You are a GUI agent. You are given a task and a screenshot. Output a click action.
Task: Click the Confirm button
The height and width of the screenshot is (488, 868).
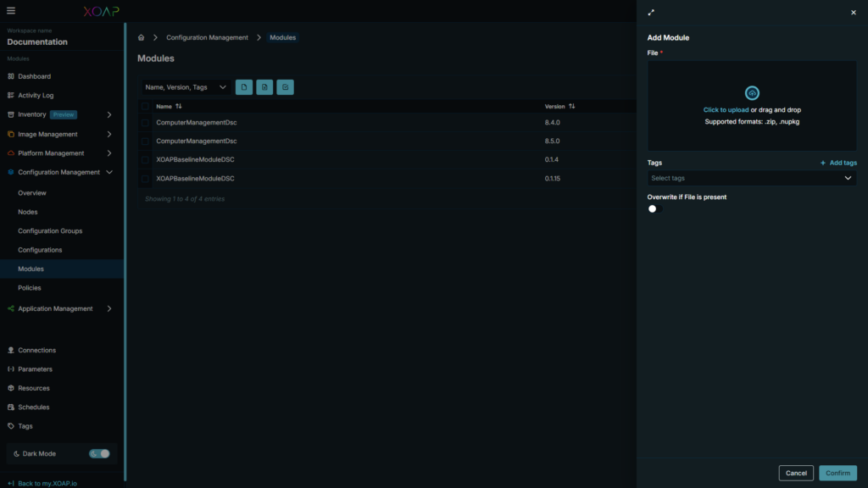click(x=837, y=473)
